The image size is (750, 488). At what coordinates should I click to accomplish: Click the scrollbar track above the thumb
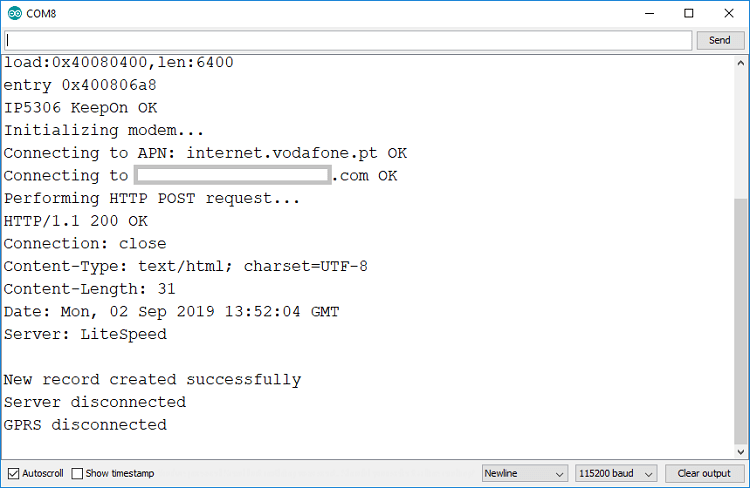click(x=740, y=130)
